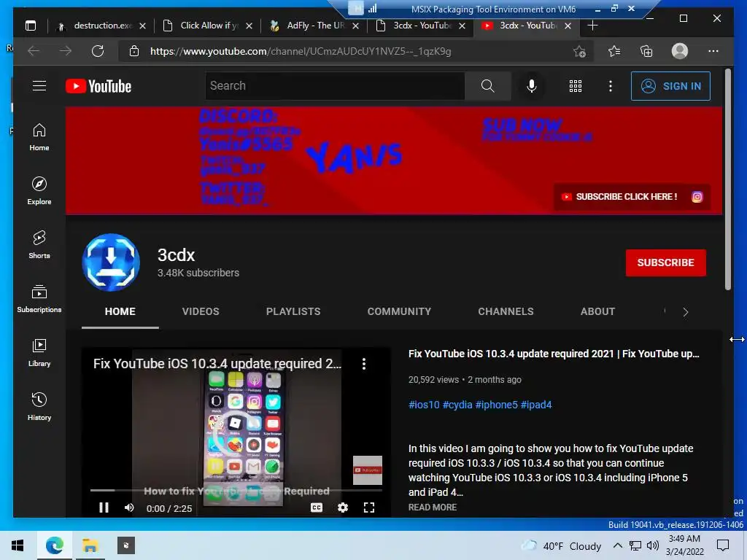Open Explore in the sidebar
The height and width of the screenshot is (560, 747).
(39, 191)
